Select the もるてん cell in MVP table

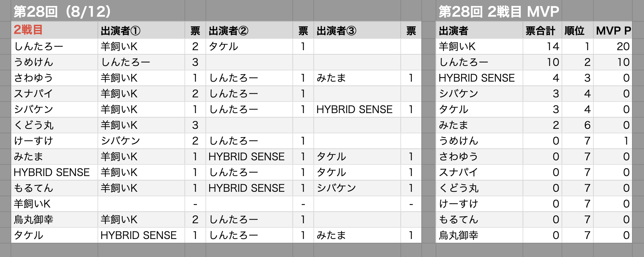479,220
